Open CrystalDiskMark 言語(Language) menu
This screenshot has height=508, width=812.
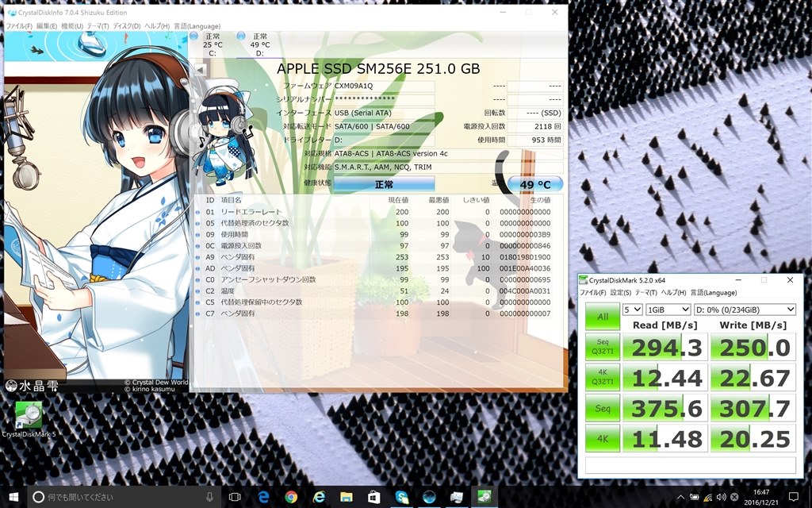click(x=713, y=292)
